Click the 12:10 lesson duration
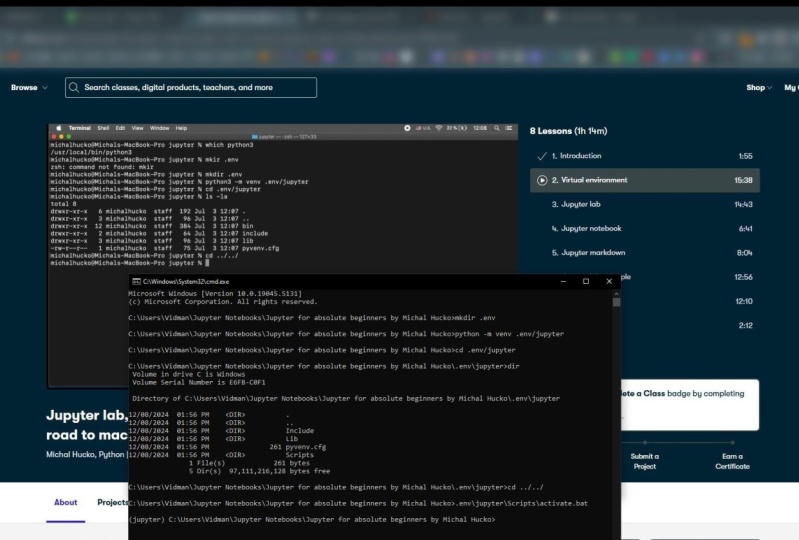This screenshot has width=799, height=540. point(744,301)
